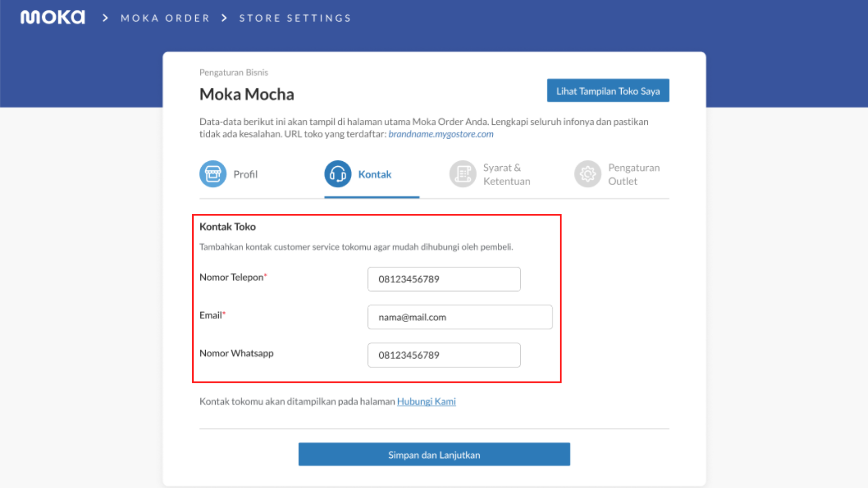Click the red asterisk beside Nomor Telepon
Image resolution: width=868 pixels, height=488 pixels.
point(266,275)
